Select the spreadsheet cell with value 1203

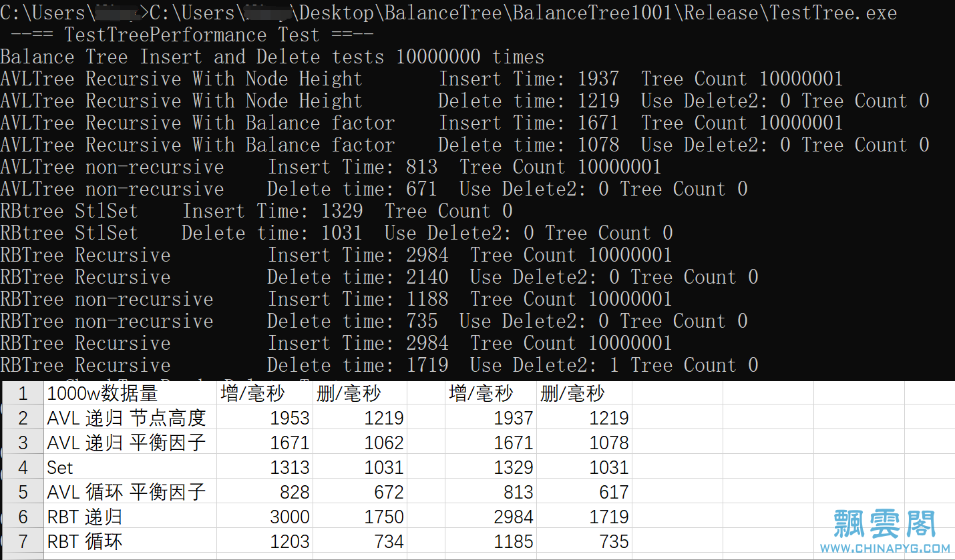pos(265,541)
